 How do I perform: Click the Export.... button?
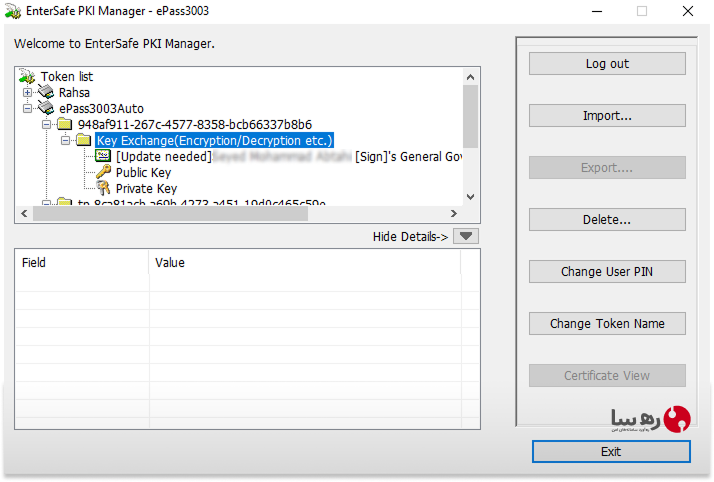(x=607, y=167)
